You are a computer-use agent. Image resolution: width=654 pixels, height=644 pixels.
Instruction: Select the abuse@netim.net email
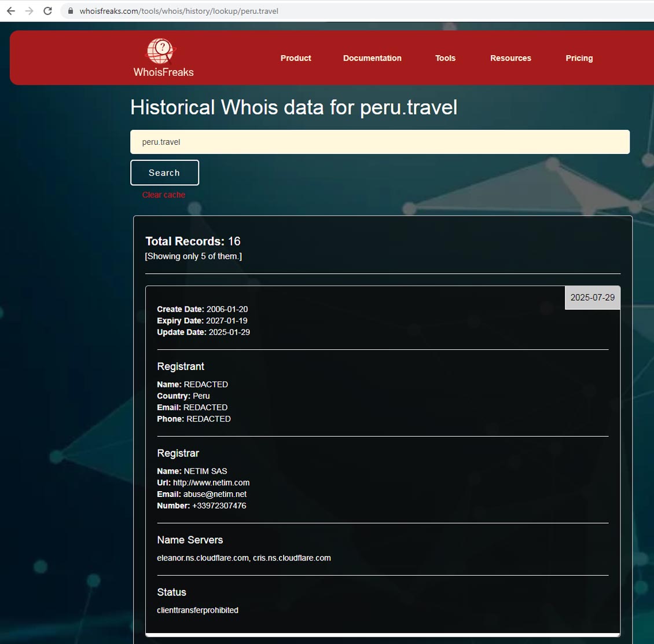(x=215, y=494)
